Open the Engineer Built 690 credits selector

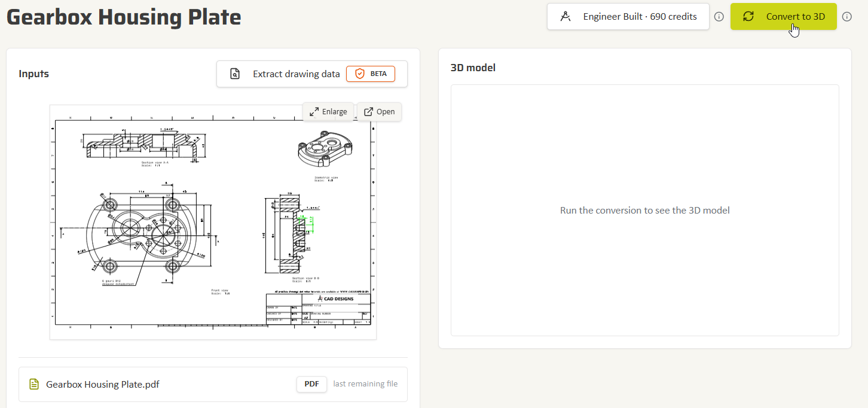628,17
